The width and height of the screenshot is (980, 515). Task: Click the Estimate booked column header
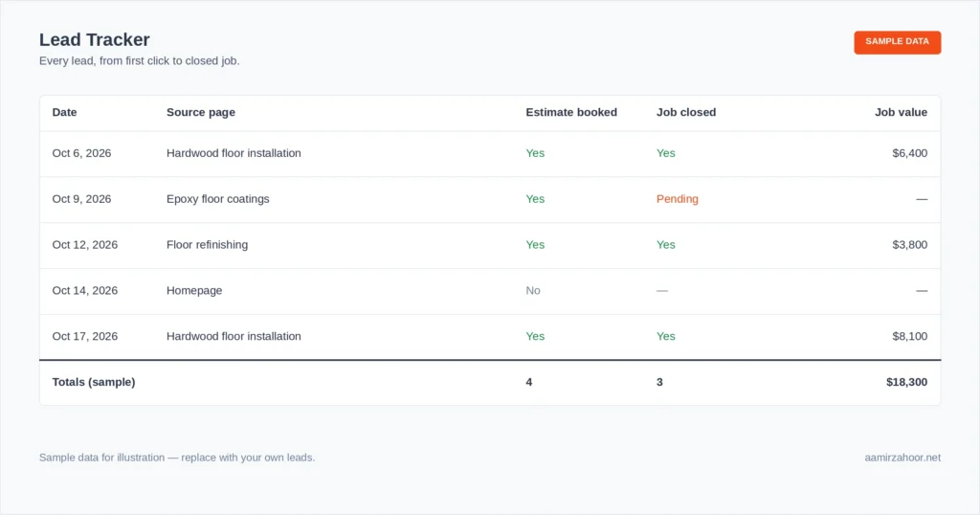click(571, 113)
